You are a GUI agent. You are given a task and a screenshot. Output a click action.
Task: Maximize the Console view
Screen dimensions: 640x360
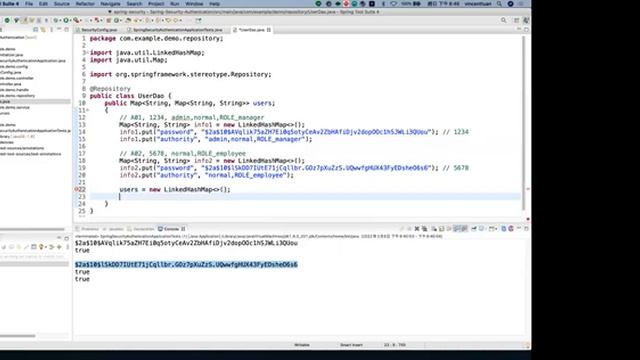click(x=526, y=229)
